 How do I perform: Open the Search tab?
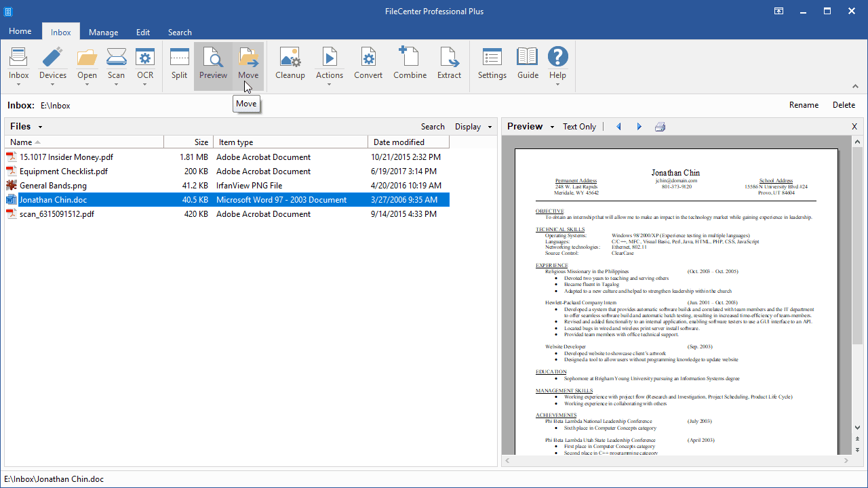[180, 32]
